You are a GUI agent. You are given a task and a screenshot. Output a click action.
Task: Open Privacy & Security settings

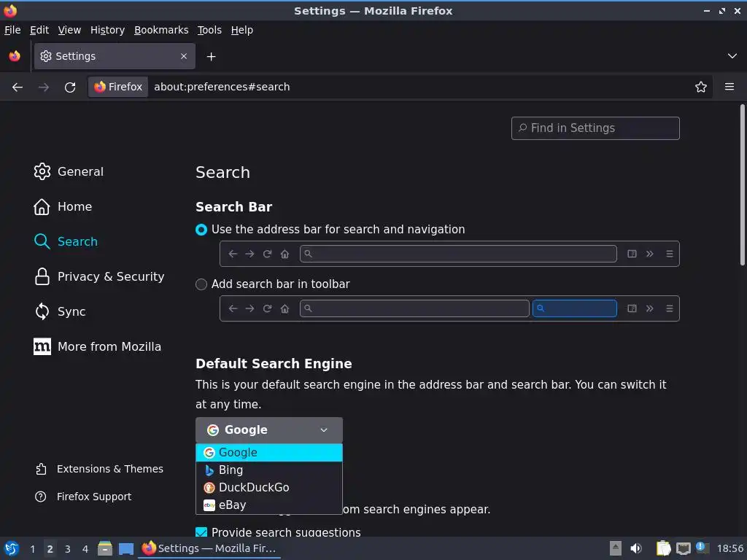(99, 276)
